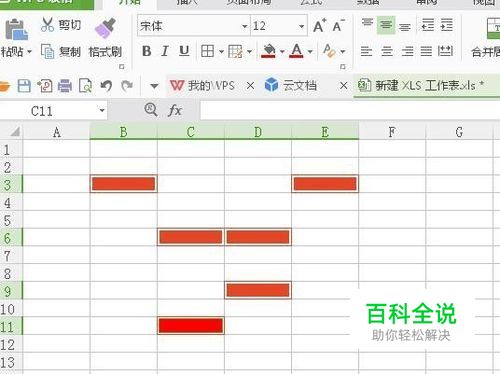Viewport: 500px width, 374px height.
Task: Expand the quick access toolbar arrow
Action: pos(154,86)
